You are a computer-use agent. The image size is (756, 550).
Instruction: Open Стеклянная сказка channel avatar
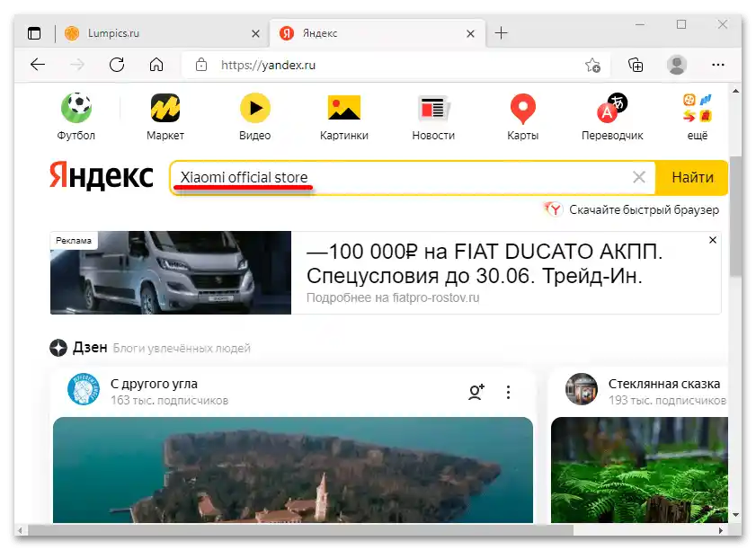click(582, 389)
